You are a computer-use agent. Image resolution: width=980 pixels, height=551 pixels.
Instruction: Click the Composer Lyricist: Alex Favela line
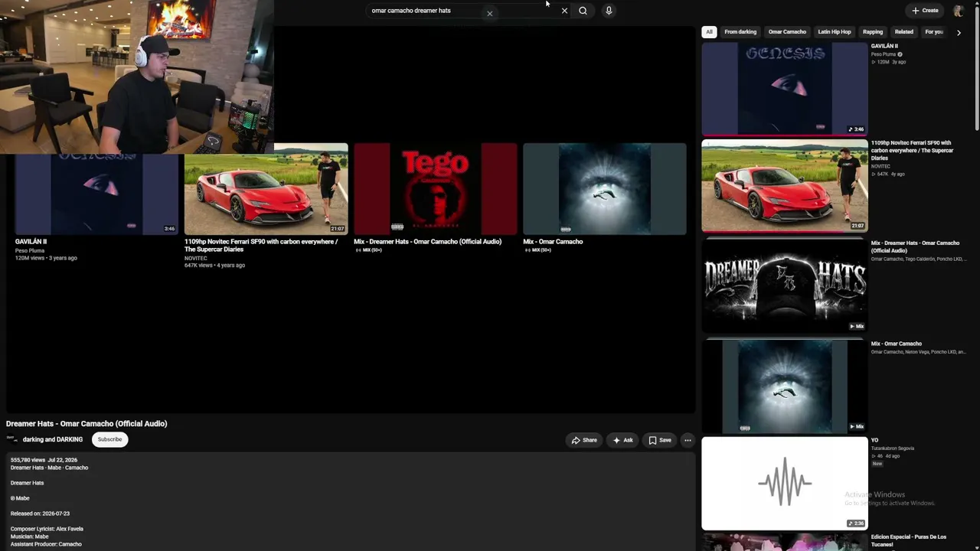[x=47, y=529]
